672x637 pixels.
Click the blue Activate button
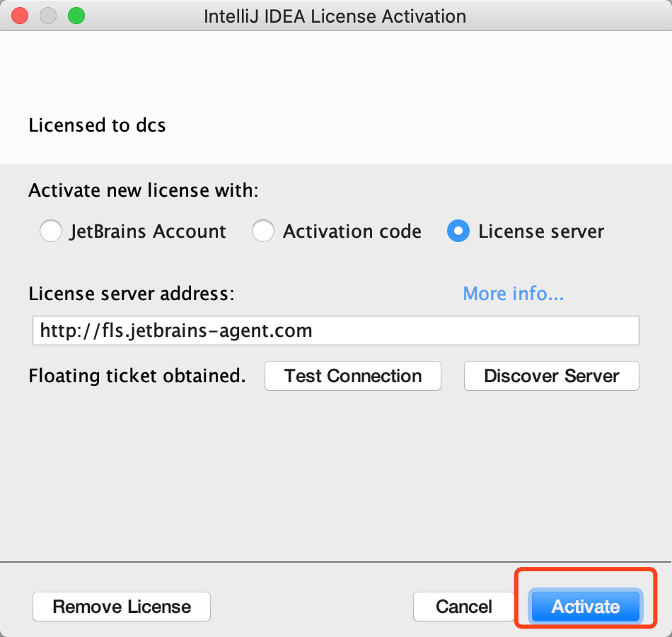[x=586, y=607]
